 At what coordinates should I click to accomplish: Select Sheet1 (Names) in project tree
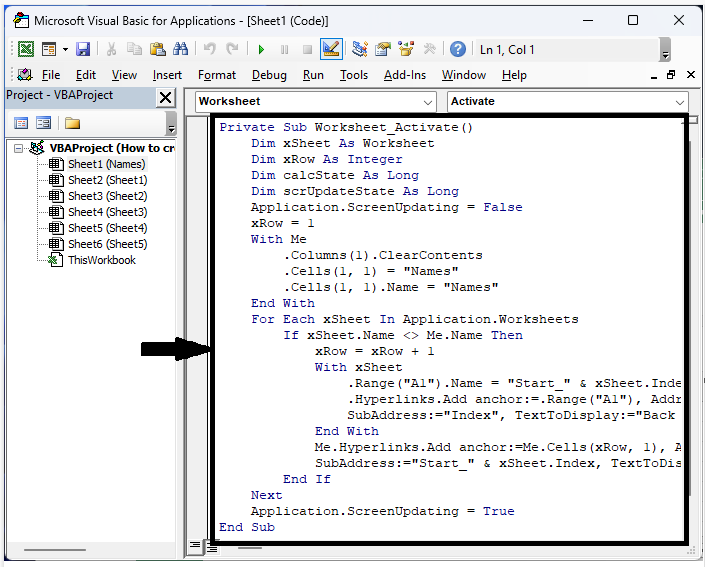pyautogui.click(x=107, y=164)
